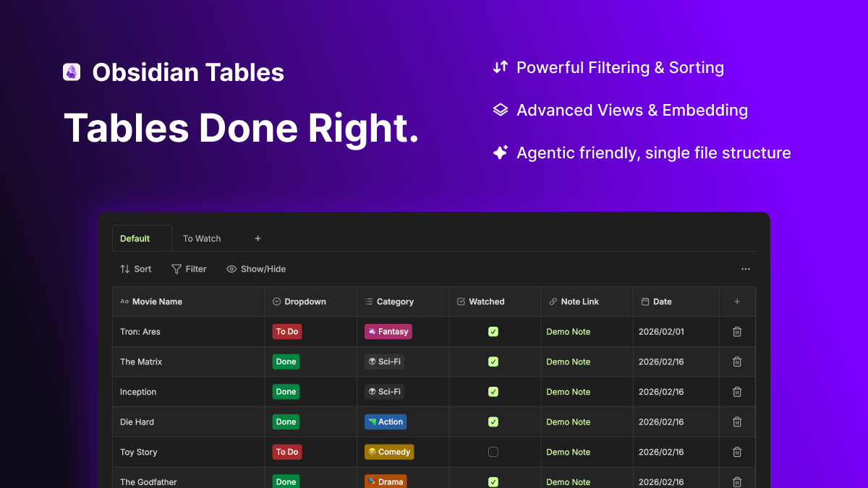Click the Sci-Fi tag for Inception
868x488 pixels.
[x=384, y=392]
